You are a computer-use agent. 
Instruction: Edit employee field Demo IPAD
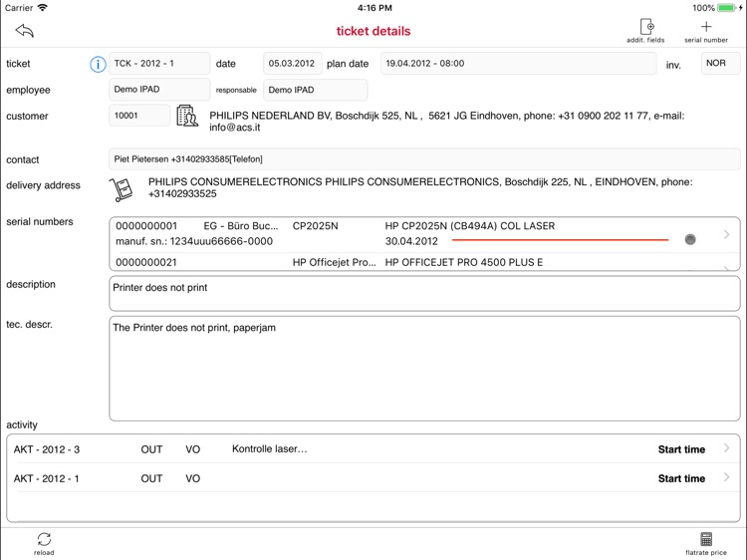(x=159, y=90)
